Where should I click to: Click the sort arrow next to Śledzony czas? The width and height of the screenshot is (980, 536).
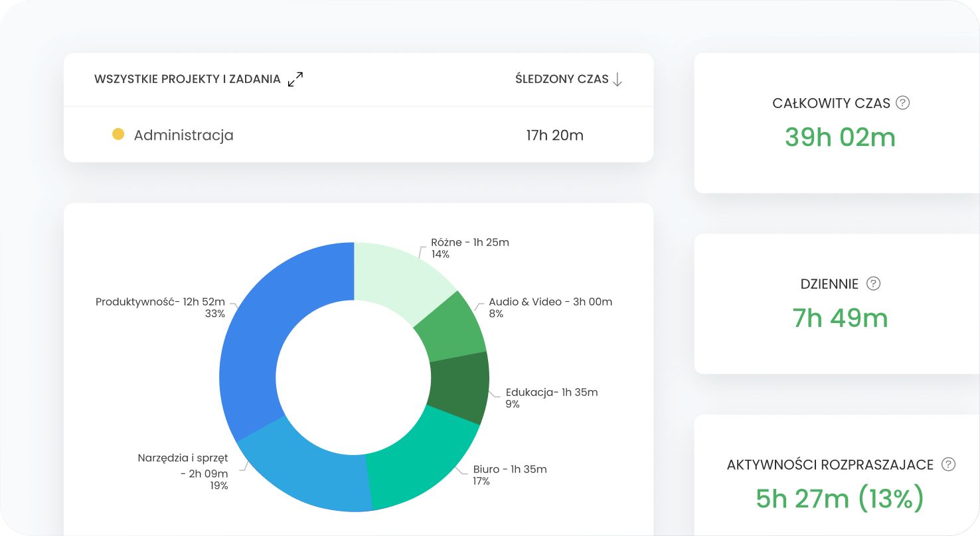pos(617,80)
